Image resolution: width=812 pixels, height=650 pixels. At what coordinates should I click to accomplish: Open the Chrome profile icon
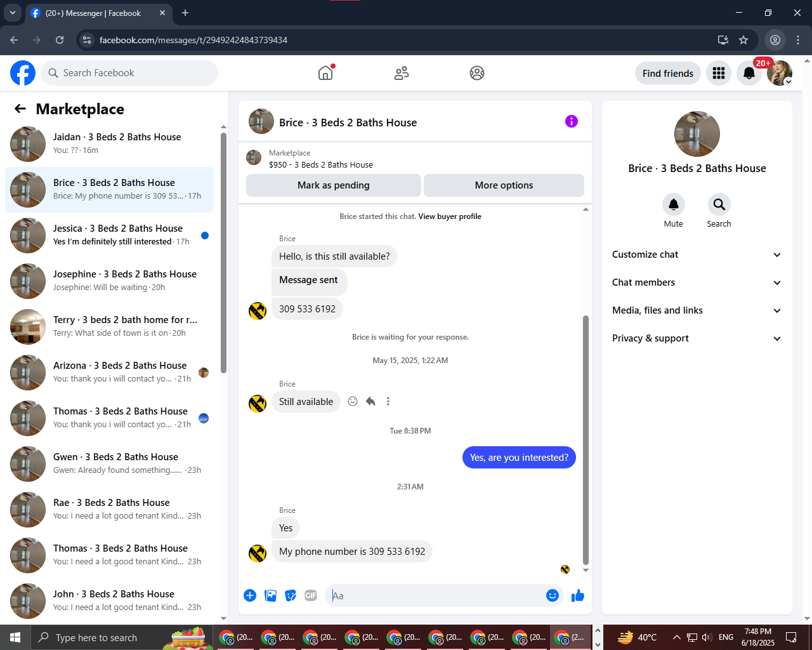click(775, 40)
